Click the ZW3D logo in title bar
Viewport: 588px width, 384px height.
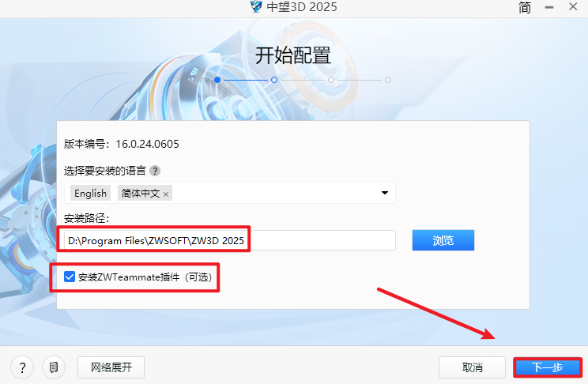click(x=256, y=6)
